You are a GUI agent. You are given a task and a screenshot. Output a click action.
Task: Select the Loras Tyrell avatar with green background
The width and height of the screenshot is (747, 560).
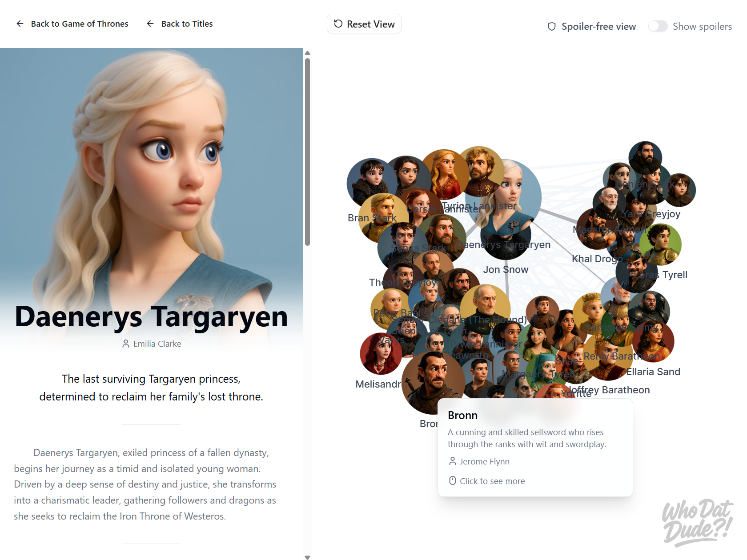click(x=661, y=244)
